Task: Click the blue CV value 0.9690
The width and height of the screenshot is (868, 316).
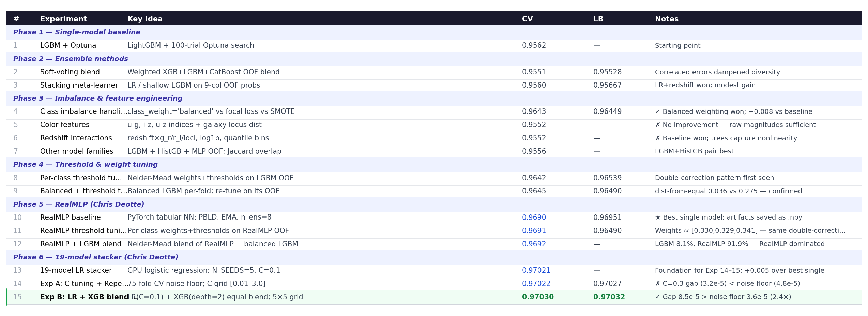Action: pyautogui.click(x=534, y=217)
